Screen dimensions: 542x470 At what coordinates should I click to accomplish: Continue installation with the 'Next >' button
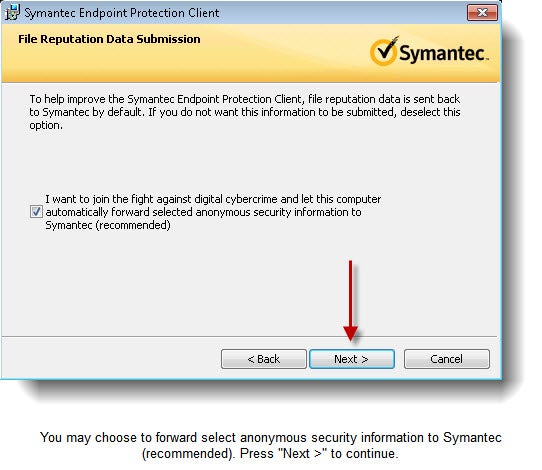click(352, 359)
